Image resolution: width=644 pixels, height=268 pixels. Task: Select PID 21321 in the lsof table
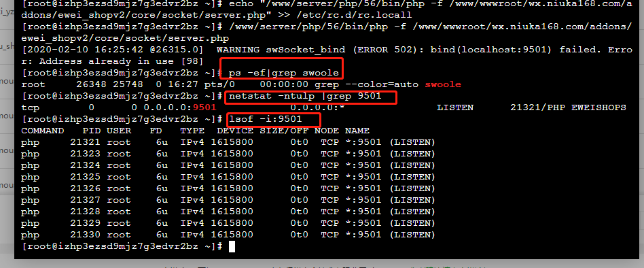(85, 142)
